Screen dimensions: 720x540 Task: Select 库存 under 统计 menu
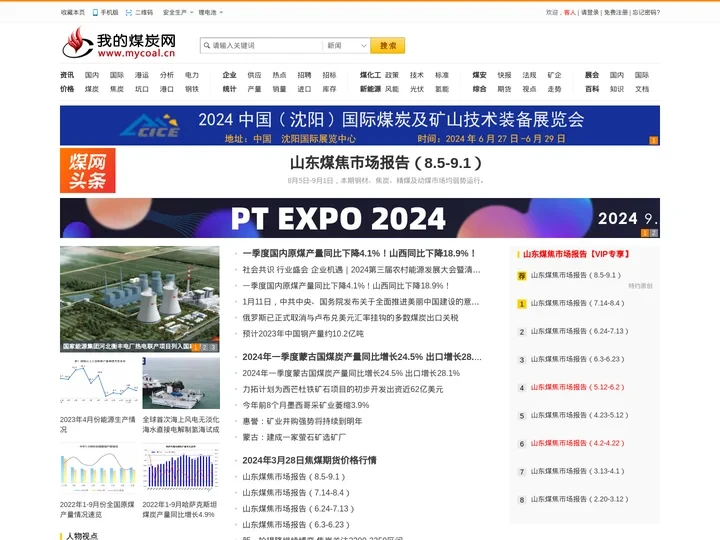(x=329, y=89)
